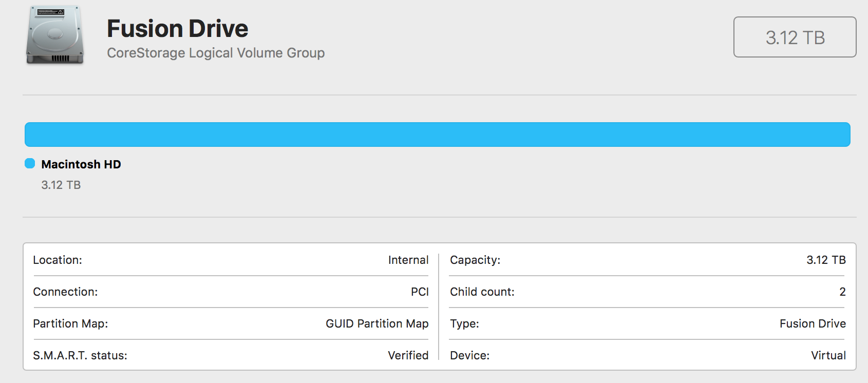Click the Internal location value
The image size is (868, 383).
[408, 260]
